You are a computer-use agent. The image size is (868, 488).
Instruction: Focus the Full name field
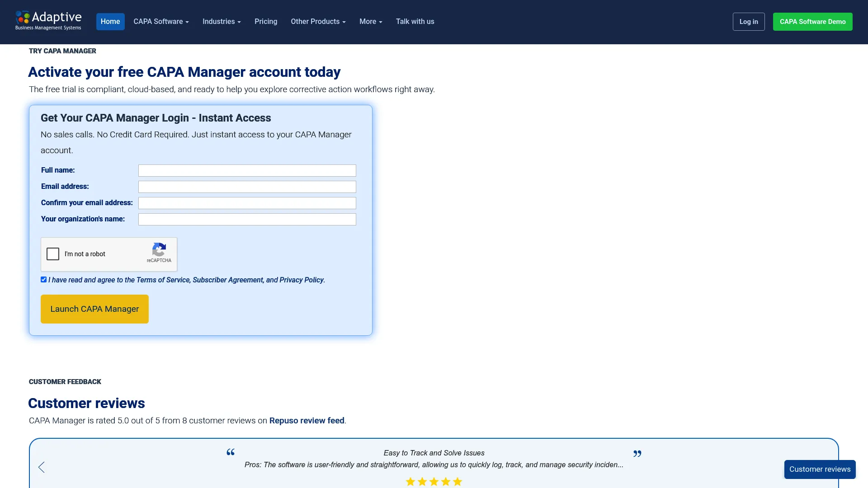247,170
